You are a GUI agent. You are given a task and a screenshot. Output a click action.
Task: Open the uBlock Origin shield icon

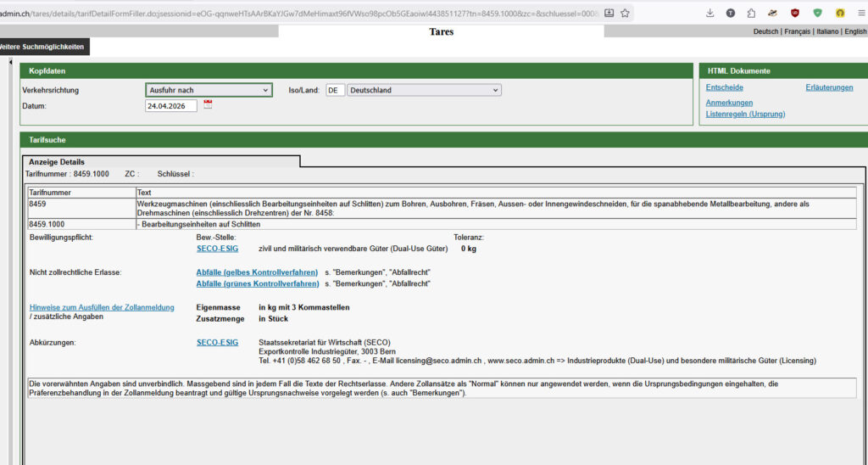[795, 13]
